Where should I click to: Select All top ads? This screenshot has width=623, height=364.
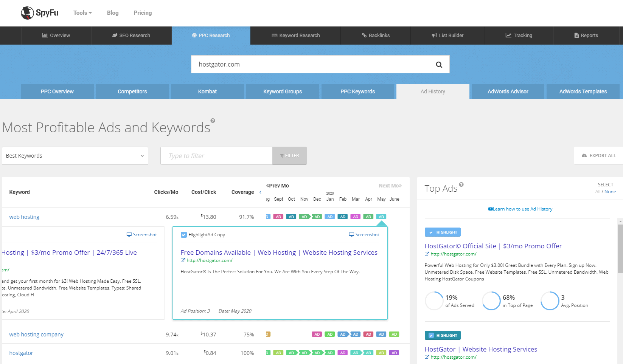click(598, 192)
